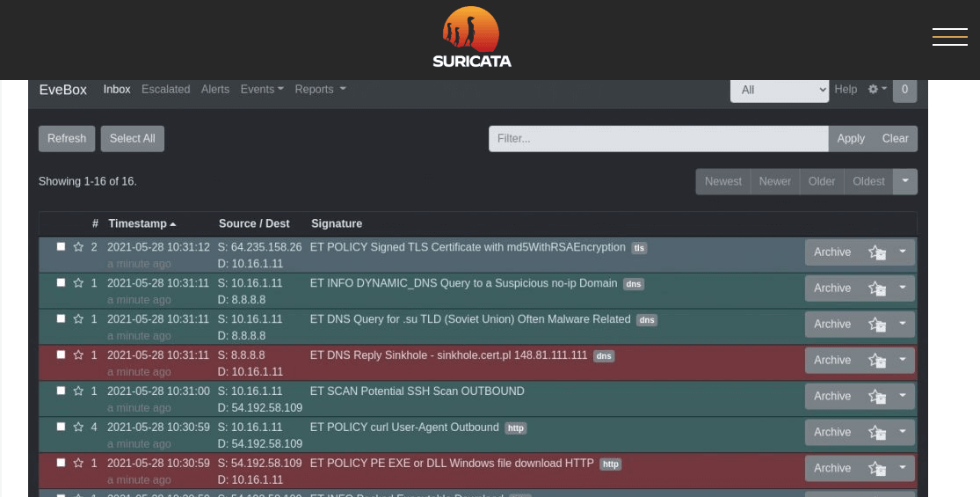
Task: Open action dropdown for Sinkhole alert
Action: click(x=903, y=360)
